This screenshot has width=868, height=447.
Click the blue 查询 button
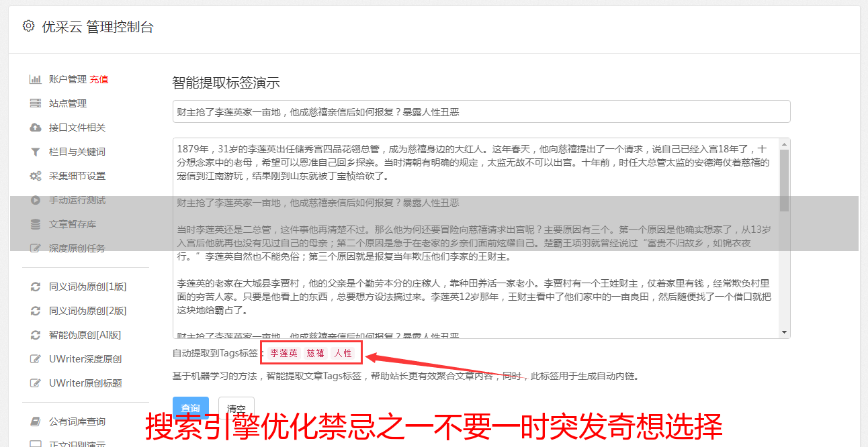(191, 409)
